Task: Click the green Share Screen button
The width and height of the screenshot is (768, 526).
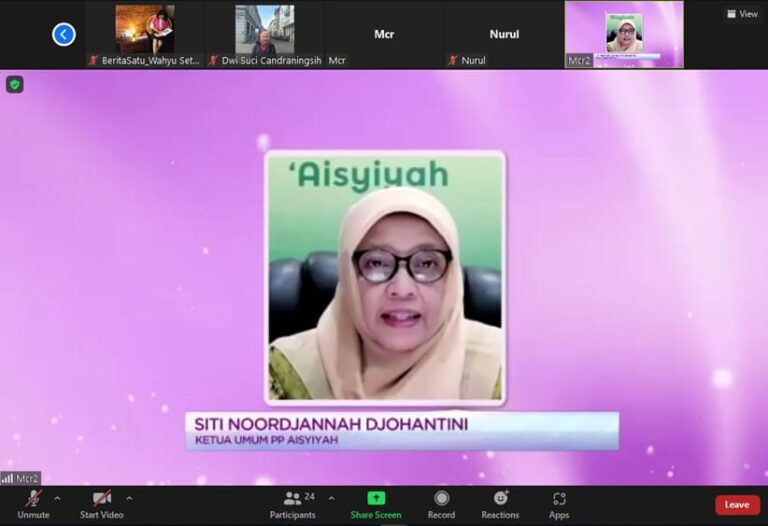Action: [376, 505]
